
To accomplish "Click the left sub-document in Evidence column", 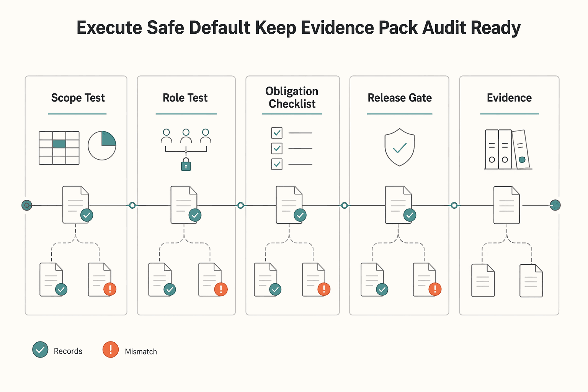I will point(483,280).
